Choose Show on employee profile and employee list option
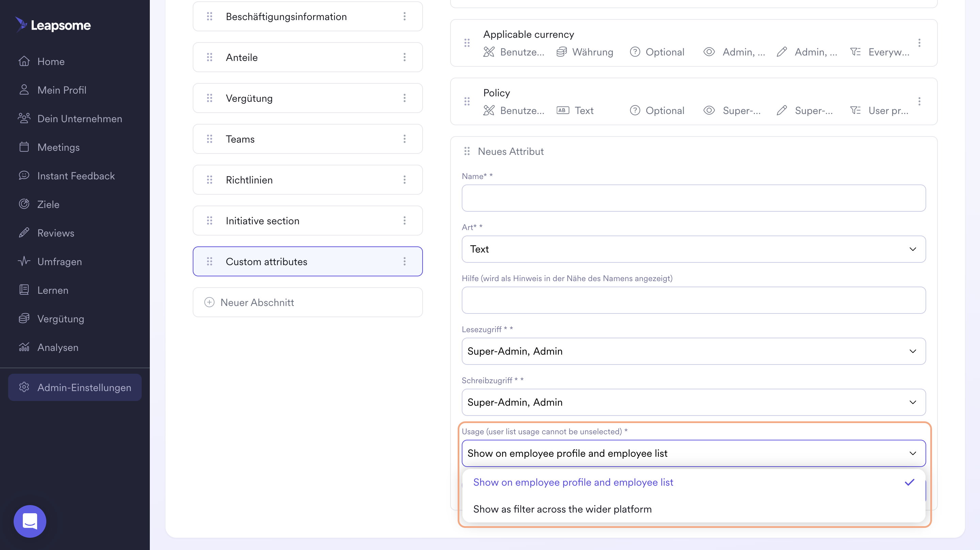Viewport: 980px width, 550px height. (694, 482)
